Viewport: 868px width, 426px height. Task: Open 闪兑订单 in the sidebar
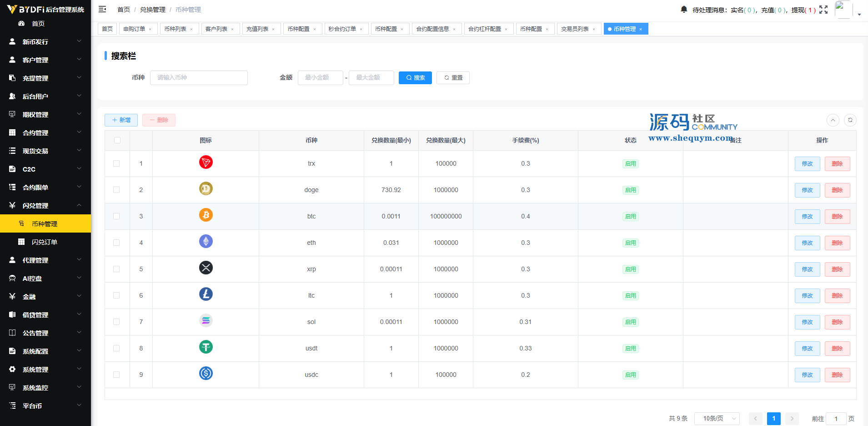pos(45,242)
